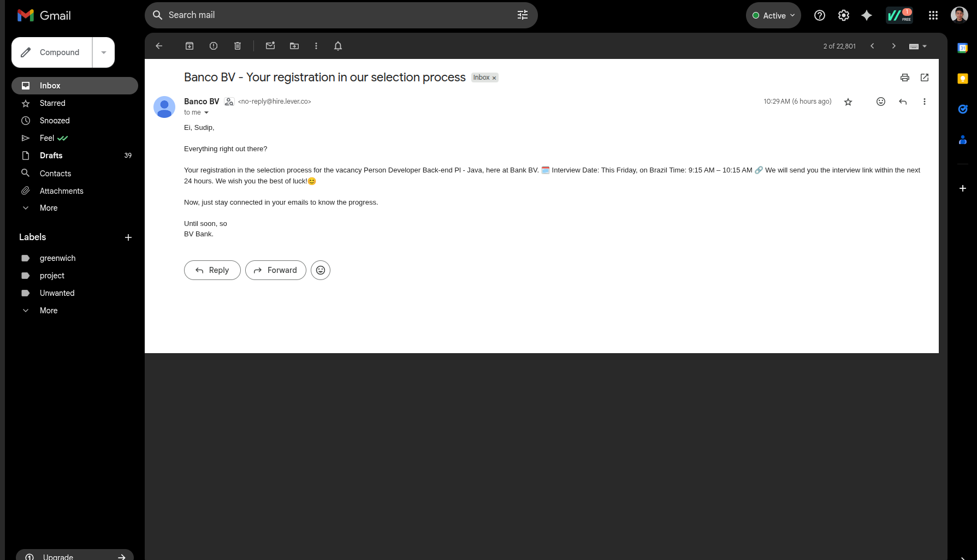Open the Gmail support help icon
Image resolution: width=977 pixels, height=560 pixels.
[x=820, y=15]
